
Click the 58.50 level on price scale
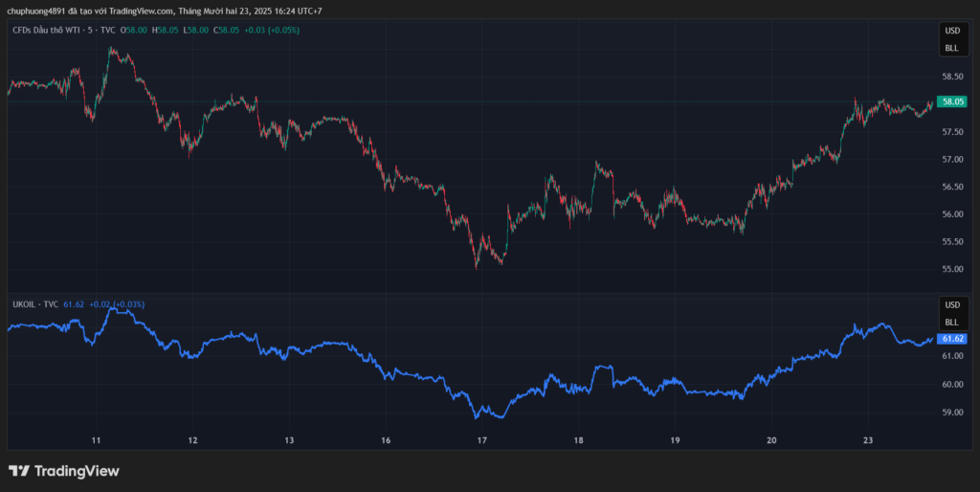point(951,77)
